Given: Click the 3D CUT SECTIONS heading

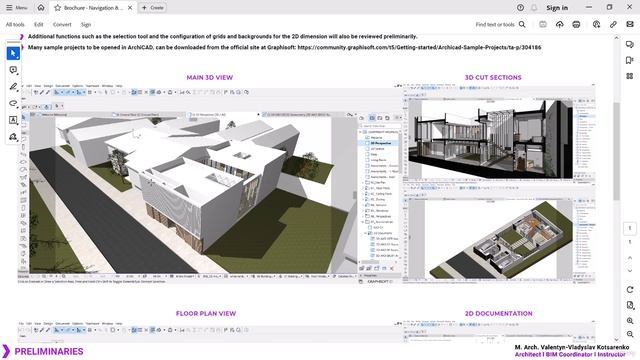Looking at the screenshot, I should [493, 77].
